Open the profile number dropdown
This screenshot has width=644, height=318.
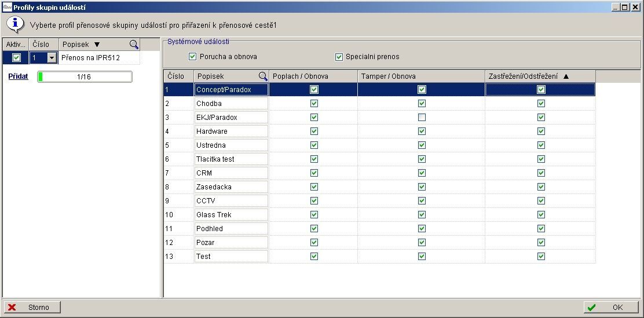[52, 58]
